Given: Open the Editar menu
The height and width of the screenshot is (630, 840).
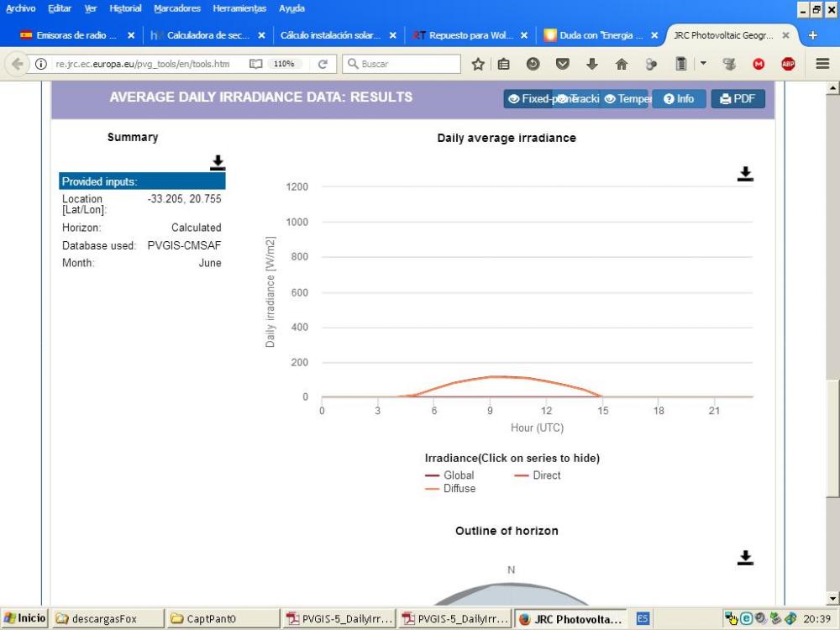Looking at the screenshot, I should tap(60, 8).
